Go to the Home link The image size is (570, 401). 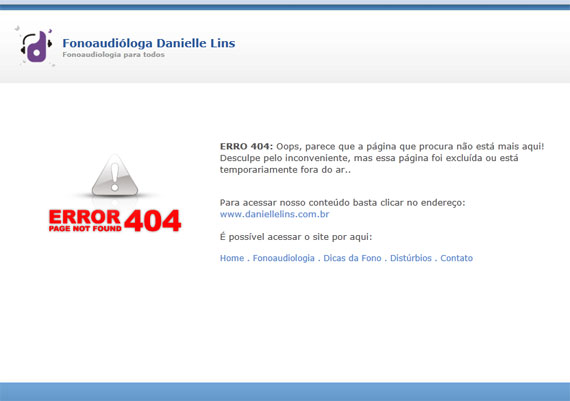click(x=232, y=258)
